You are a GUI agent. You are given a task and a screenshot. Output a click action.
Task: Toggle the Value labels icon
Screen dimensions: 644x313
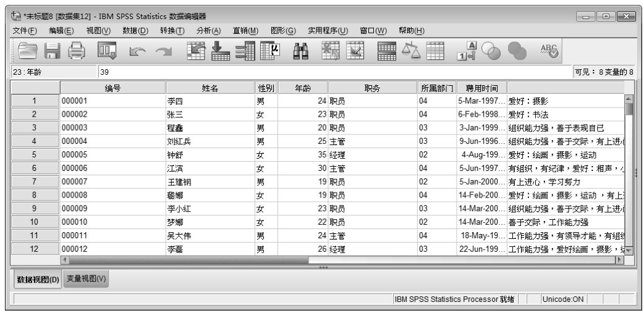(x=468, y=51)
